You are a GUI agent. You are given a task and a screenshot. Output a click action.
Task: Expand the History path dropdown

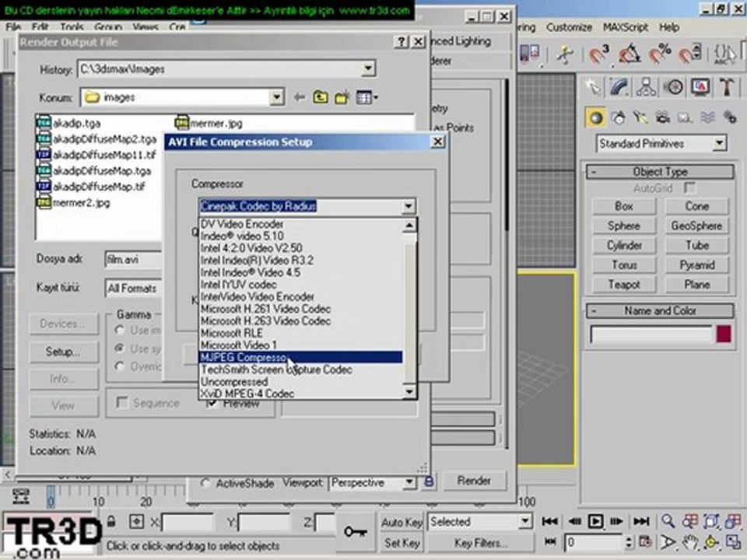pyautogui.click(x=368, y=68)
